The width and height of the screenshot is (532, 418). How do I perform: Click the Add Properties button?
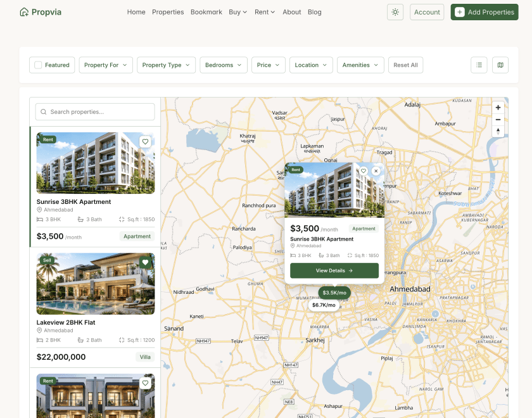click(x=484, y=12)
